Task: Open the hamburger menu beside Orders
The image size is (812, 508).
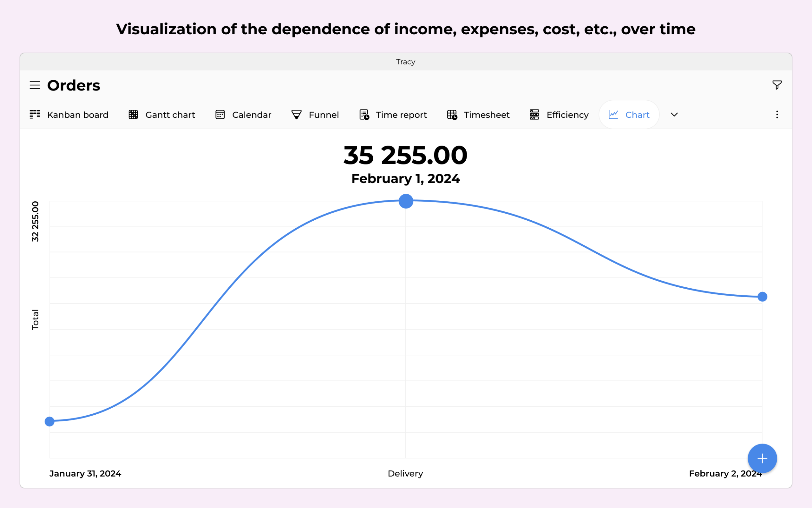Action: tap(35, 85)
